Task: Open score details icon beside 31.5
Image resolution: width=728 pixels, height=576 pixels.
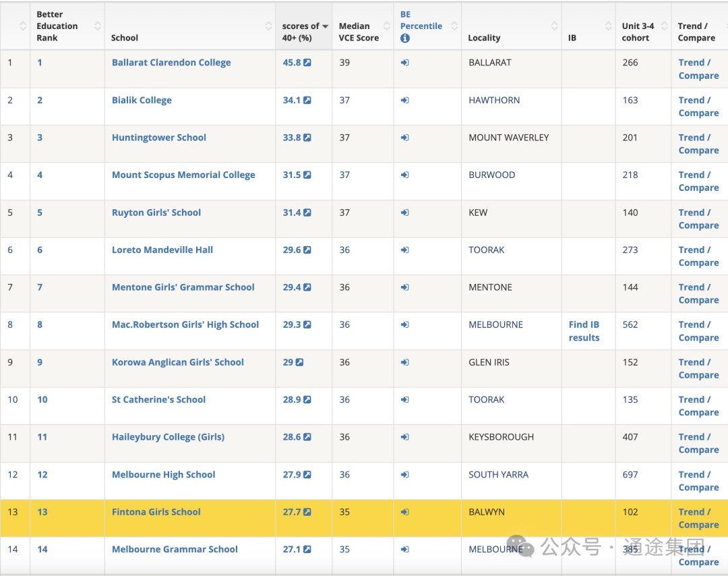Action: click(x=307, y=175)
